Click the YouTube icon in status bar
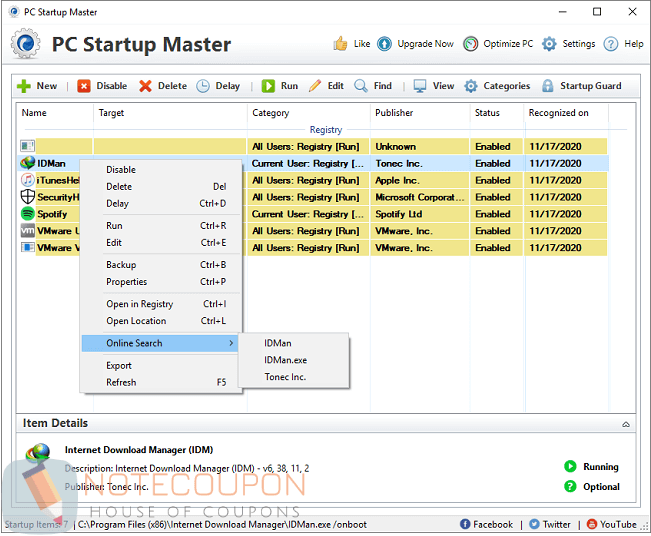Image resolution: width=651 pixels, height=536 pixels. [x=592, y=524]
